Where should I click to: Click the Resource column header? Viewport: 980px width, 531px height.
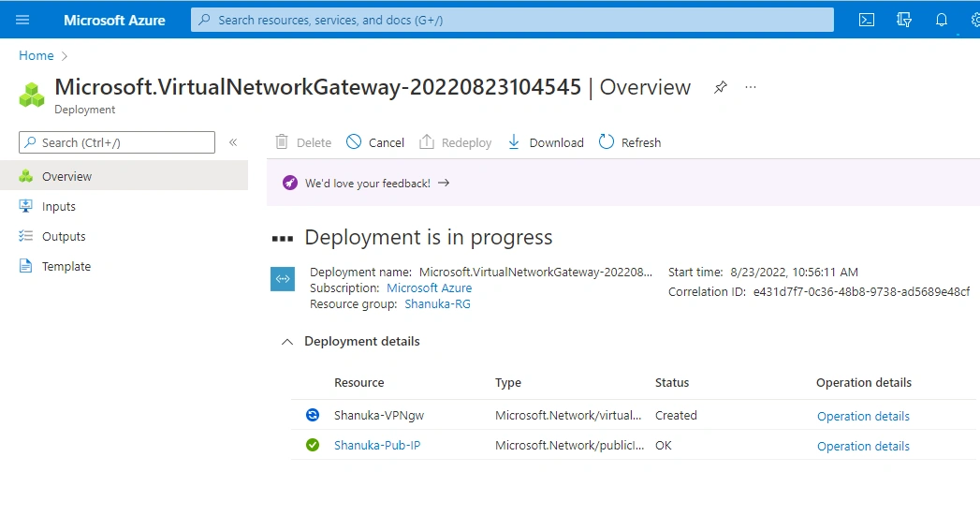click(358, 383)
